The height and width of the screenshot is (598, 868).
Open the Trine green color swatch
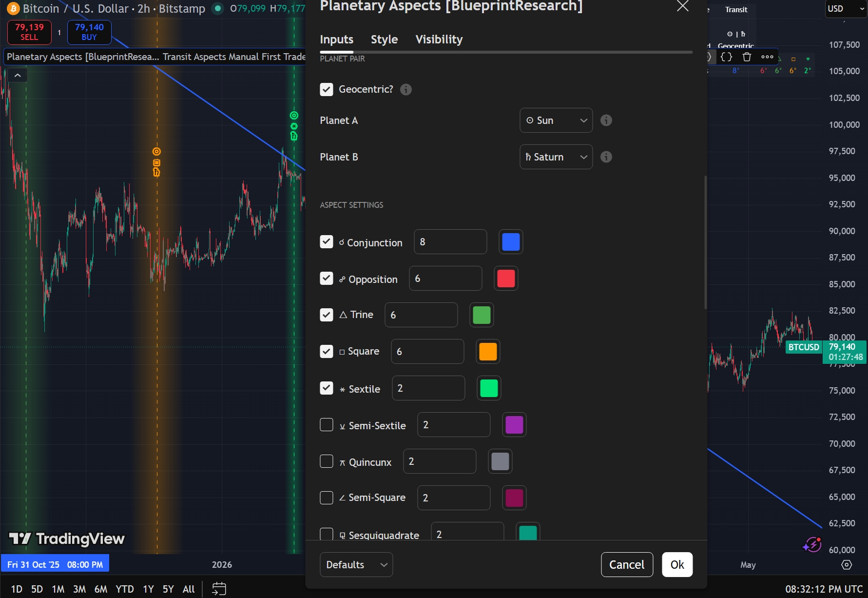(x=482, y=315)
